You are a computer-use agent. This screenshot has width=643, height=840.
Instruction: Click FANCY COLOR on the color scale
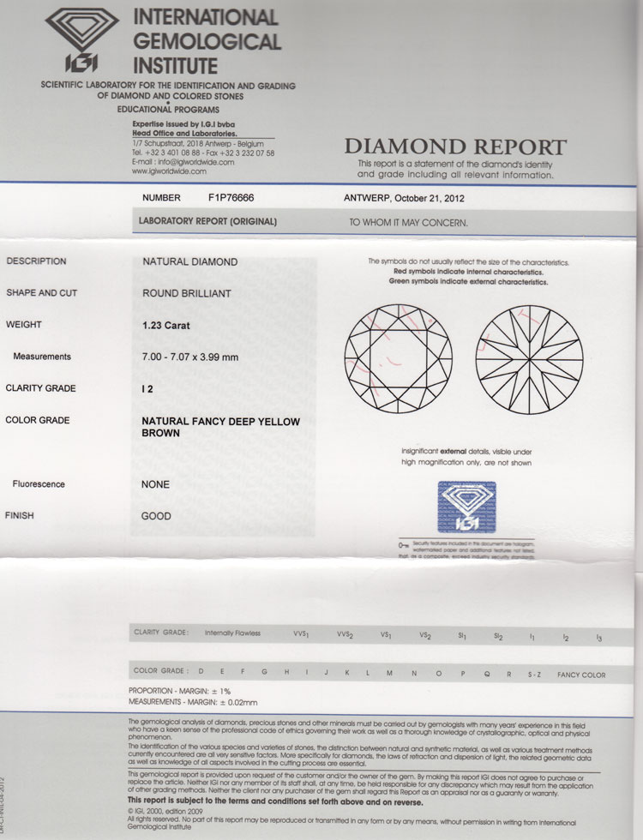(581, 675)
